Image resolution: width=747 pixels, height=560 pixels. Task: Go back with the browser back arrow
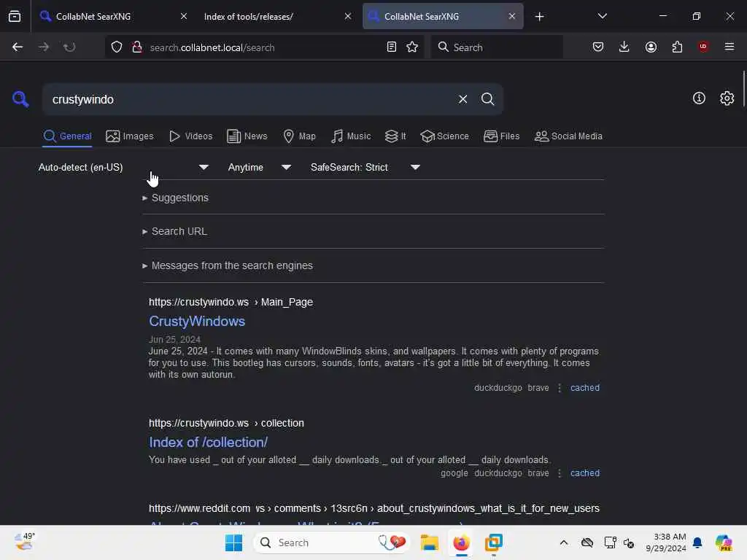pos(18,47)
